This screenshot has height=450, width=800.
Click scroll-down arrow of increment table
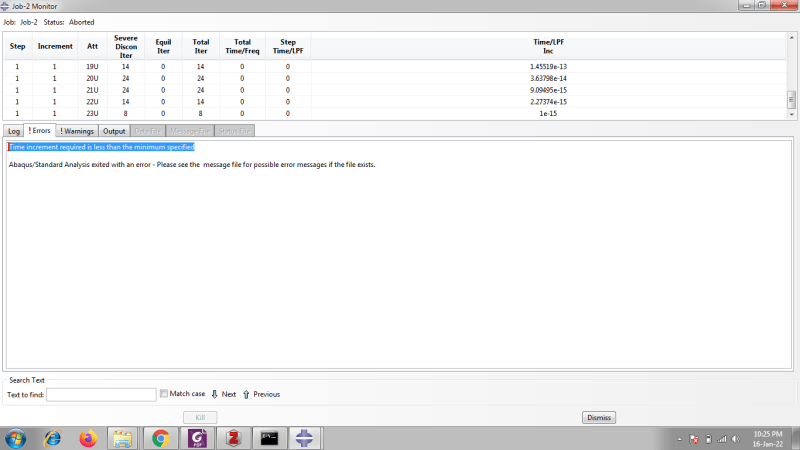[x=791, y=115]
